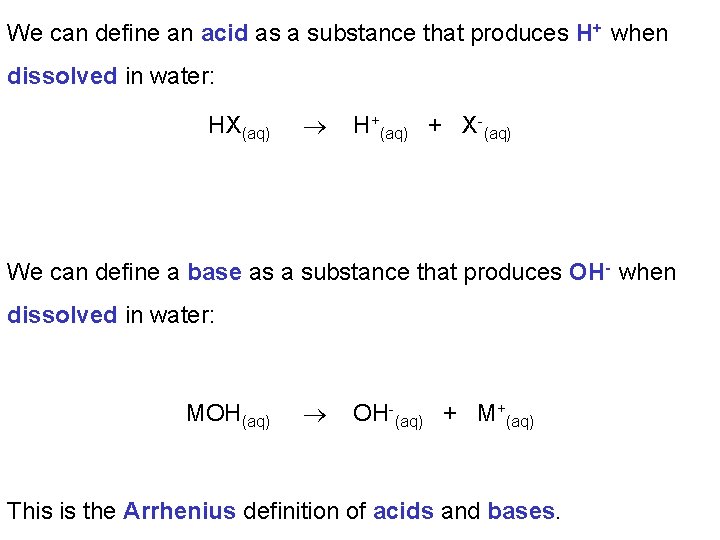Click 'H+(aq)' product in acid equation

coord(380,128)
